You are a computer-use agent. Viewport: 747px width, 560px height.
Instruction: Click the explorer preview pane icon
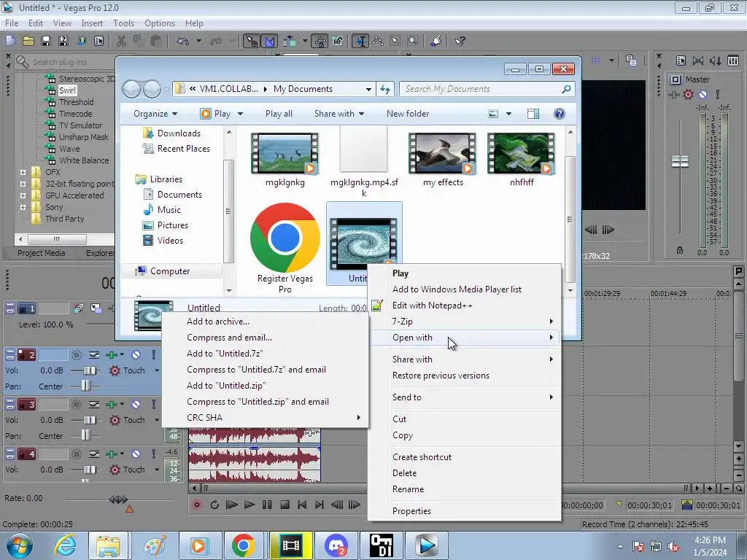533,113
